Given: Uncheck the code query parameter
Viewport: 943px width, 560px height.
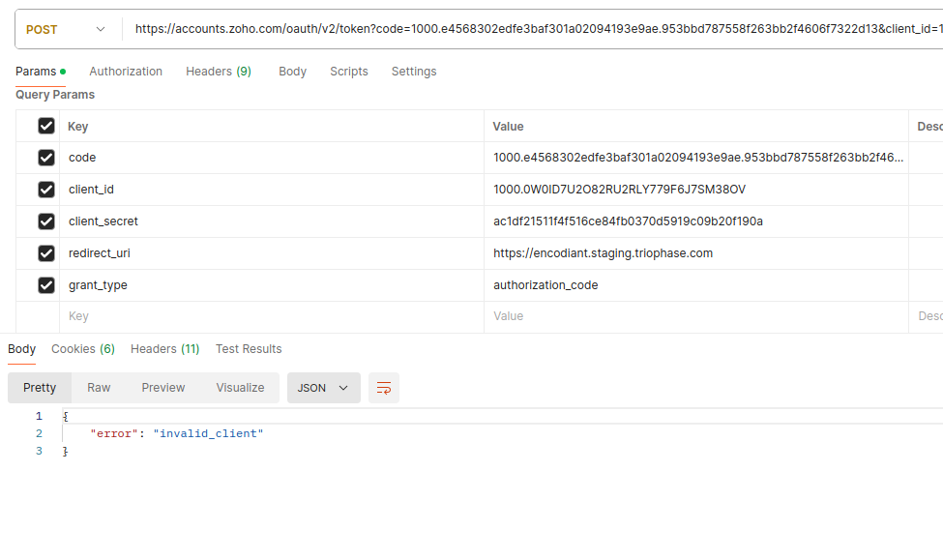Looking at the screenshot, I should click(x=45, y=157).
